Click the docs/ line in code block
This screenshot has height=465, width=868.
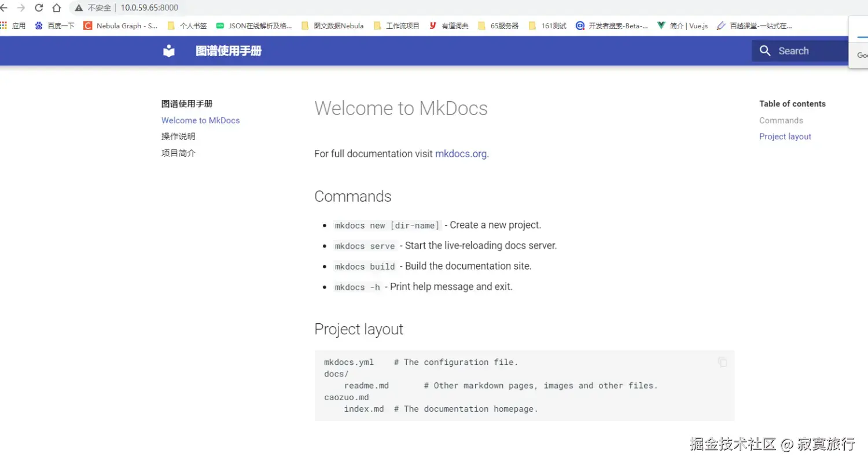(336, 374)
